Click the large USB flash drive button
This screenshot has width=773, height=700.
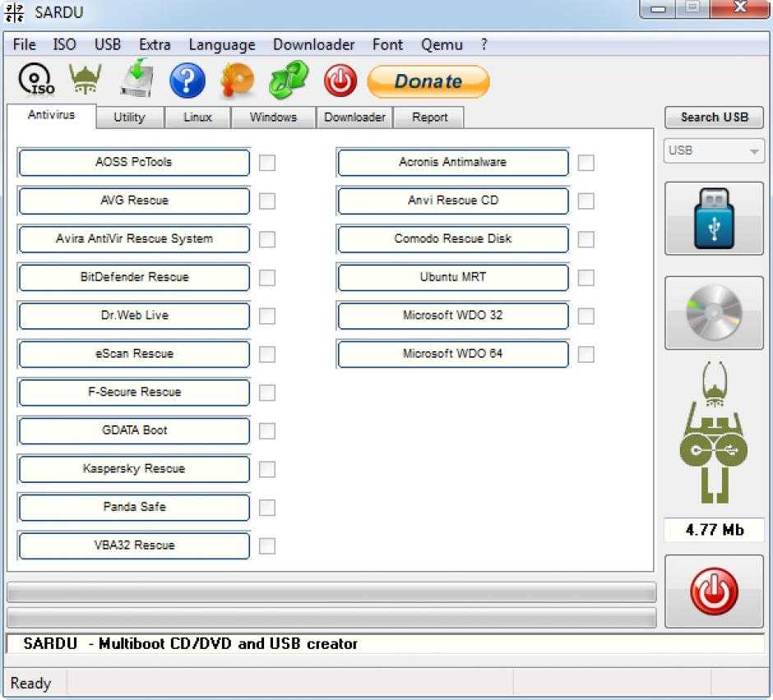pyautogui.click(x=714, y=218)
